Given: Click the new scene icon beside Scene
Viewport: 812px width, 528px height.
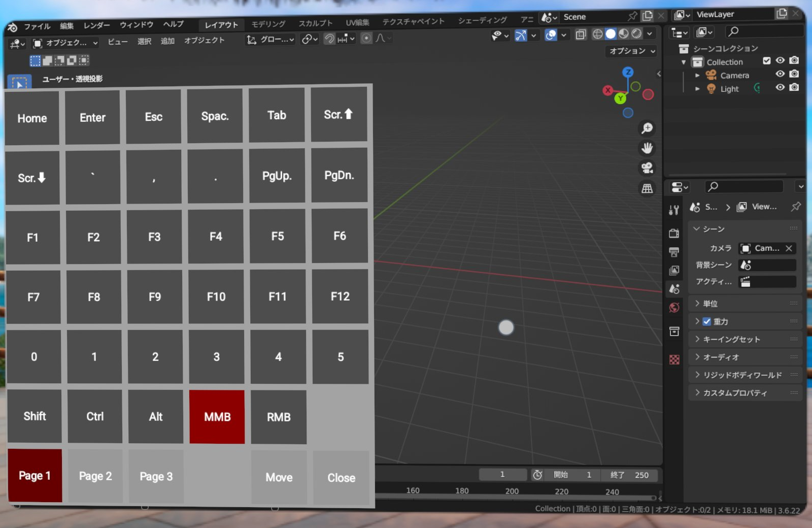Looking at the screenshot, I should pos(648,16).
